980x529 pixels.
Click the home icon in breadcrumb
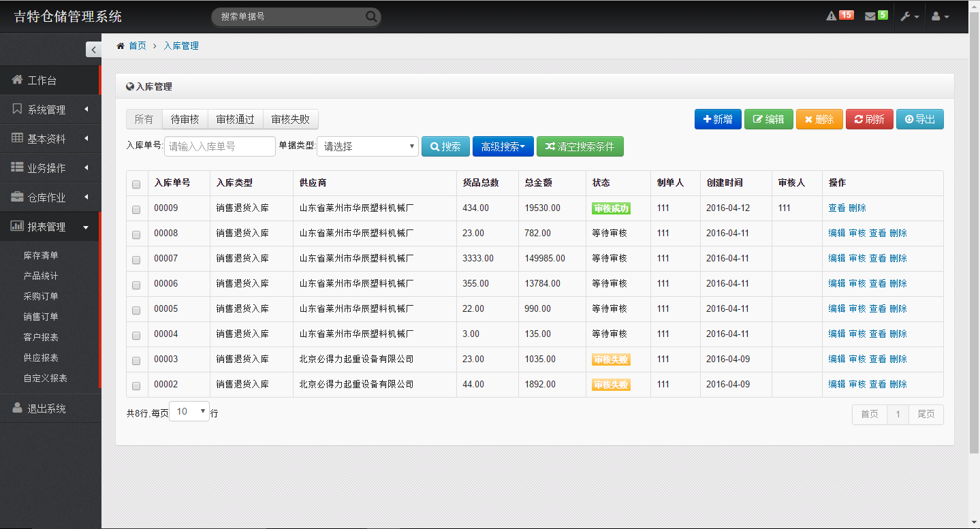121,46
